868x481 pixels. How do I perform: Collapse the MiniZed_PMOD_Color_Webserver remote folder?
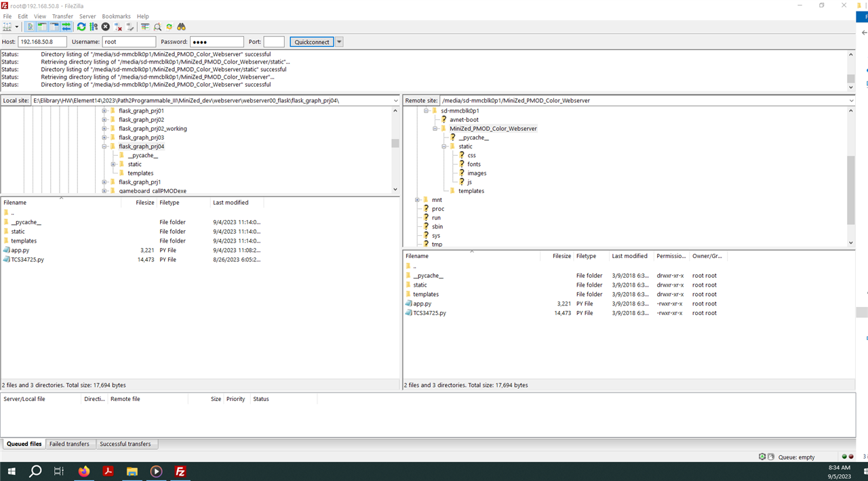(x=435, y=128)
